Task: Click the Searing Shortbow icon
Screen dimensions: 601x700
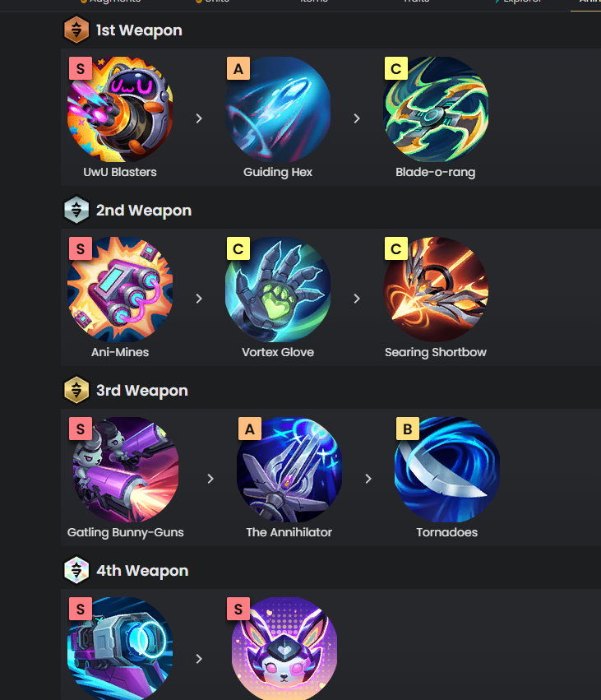Action: [x=436, y=290]
